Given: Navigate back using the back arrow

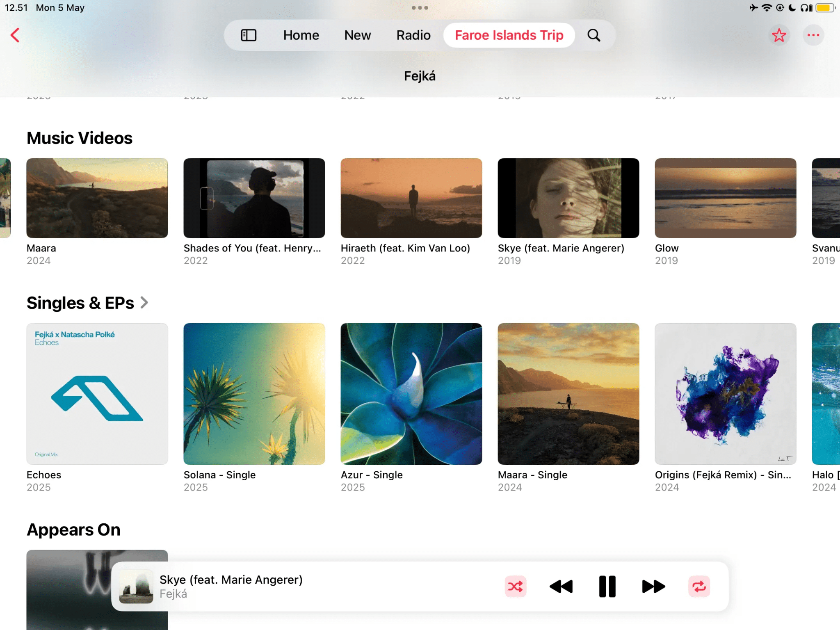Looking at the screenshot, I should pyautogui.click(x=16, y=35).
